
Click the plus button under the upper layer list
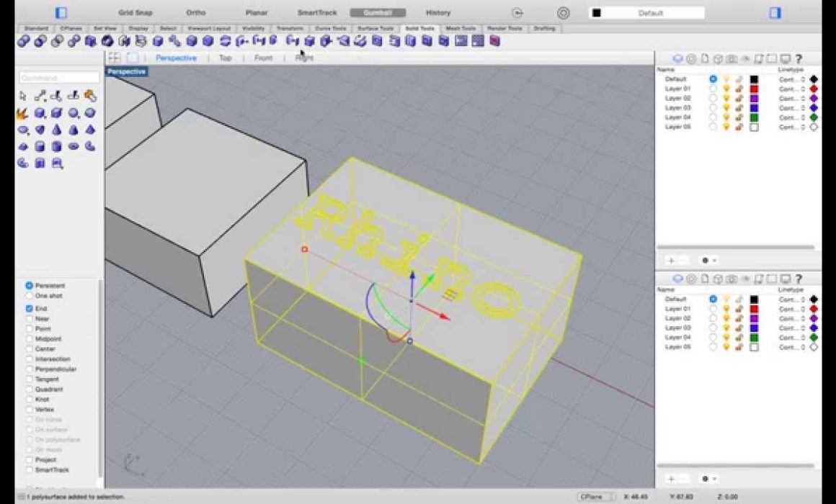click(671, 261)
